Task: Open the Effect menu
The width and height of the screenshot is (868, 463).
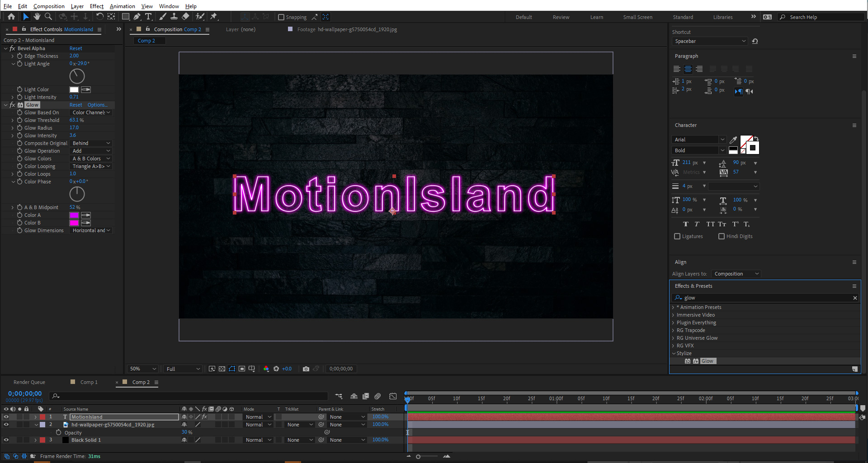Action: click(97, 6)
